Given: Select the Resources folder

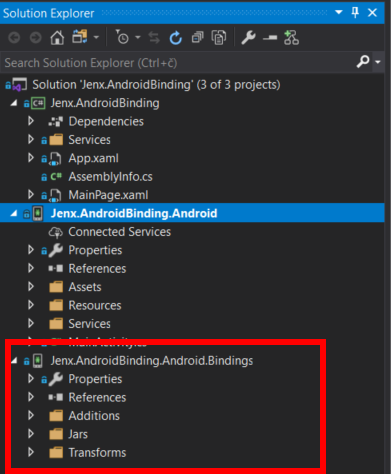Looking at the screenshot, I should 95,305.
